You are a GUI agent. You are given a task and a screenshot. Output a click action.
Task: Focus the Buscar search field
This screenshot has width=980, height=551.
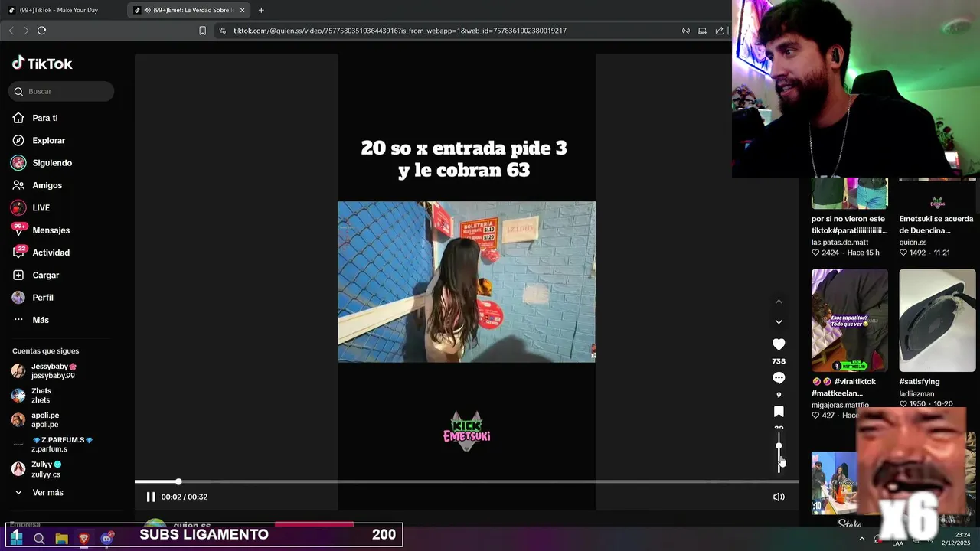pos(61,91)
